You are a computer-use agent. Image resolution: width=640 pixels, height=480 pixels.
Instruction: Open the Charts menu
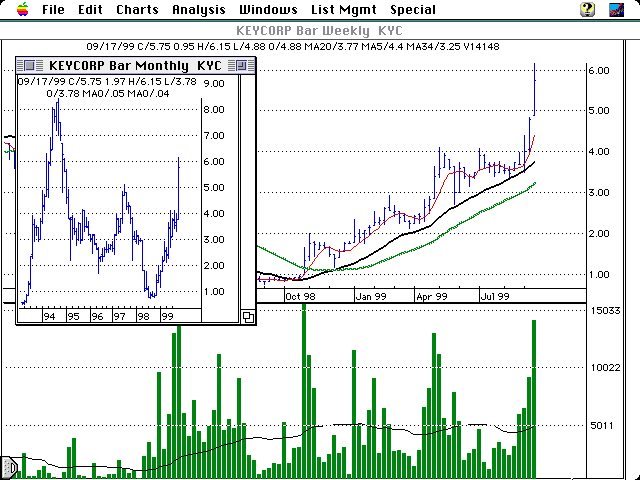[x=137, y=9]
